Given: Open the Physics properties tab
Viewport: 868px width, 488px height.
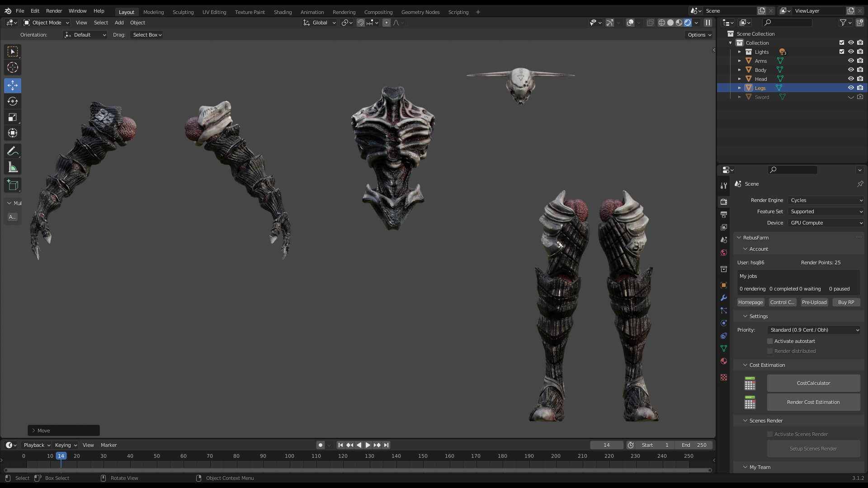Looking at the screenshot, I should point(724,323).
